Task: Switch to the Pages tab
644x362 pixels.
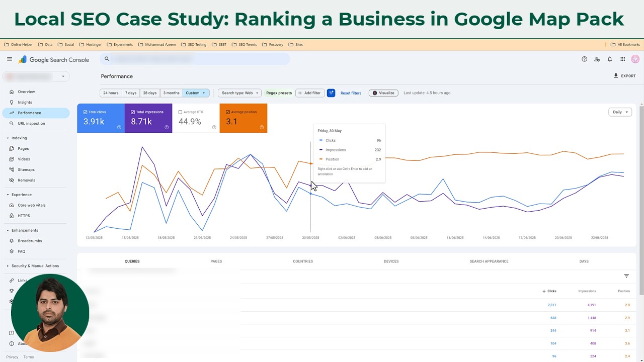Action: coord(216,261)
